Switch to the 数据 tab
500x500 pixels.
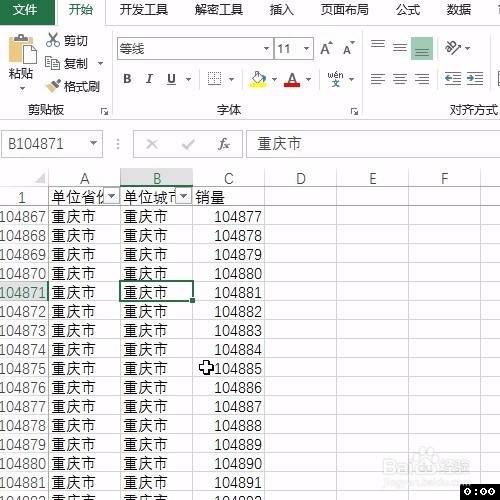point(459,10)
